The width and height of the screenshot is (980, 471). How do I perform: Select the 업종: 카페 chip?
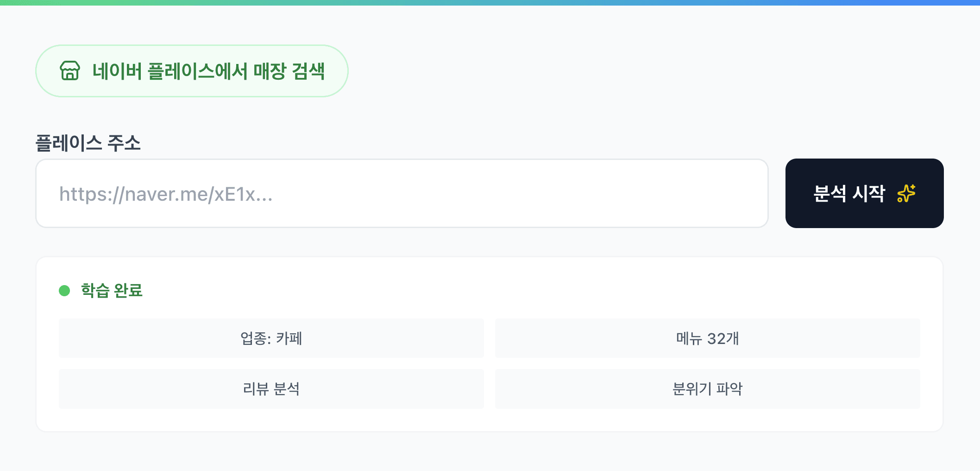271,338
